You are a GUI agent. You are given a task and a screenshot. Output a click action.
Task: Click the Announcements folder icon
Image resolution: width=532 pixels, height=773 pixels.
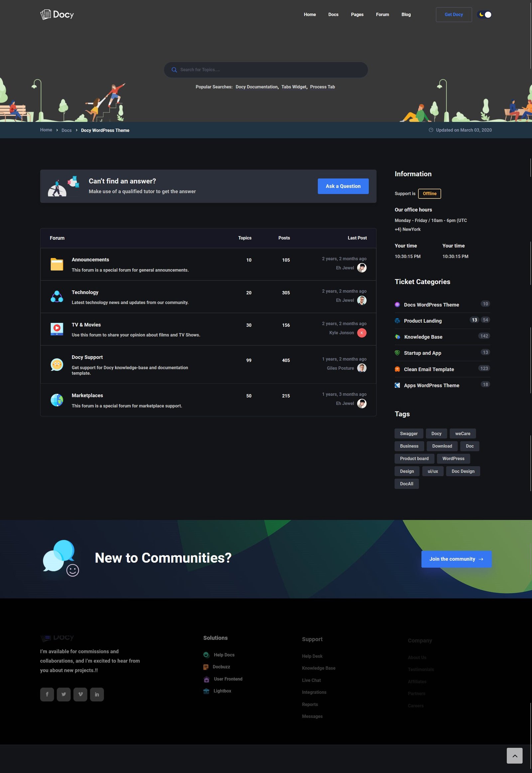pos(57,264)
